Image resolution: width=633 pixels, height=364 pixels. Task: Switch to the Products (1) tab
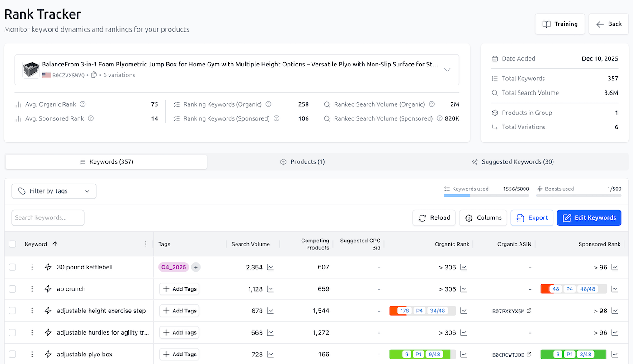coord(302,162)
